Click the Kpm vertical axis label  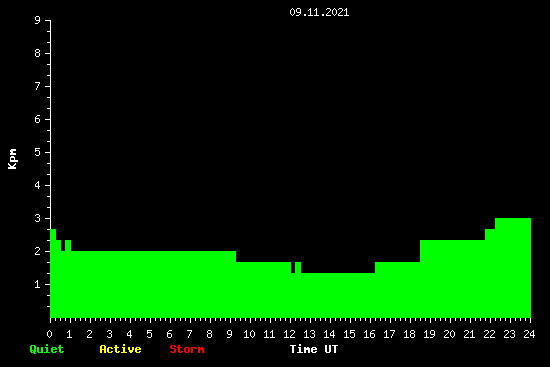(x=13, y=159)
